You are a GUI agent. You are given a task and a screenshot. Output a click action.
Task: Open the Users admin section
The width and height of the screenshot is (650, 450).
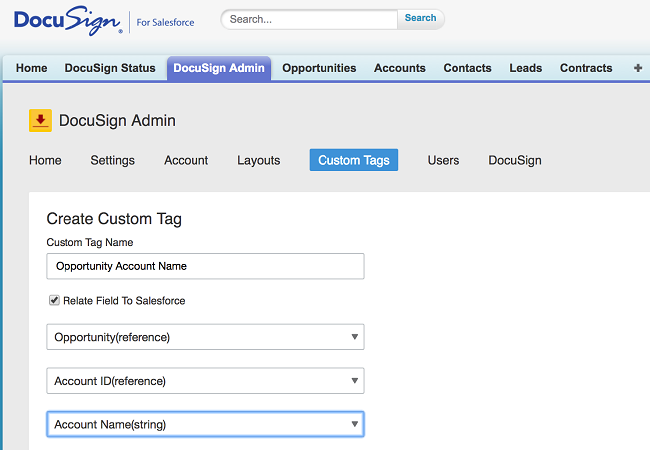coord(443,160)
